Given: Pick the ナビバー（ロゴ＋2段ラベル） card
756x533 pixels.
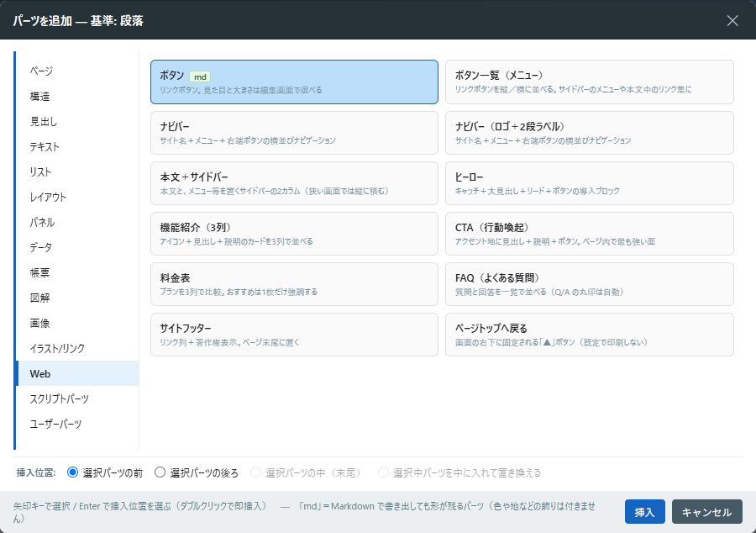Looking at the screenshot, I should [589, 133].
